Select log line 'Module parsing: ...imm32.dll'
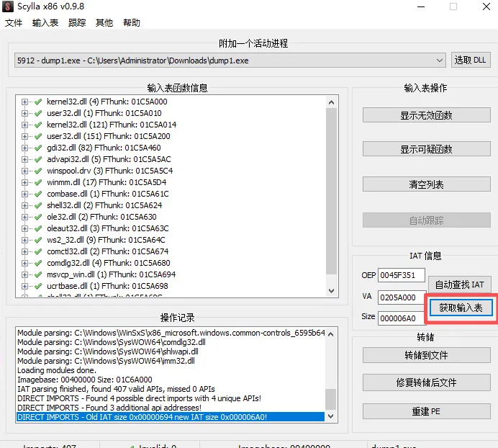 106,361
